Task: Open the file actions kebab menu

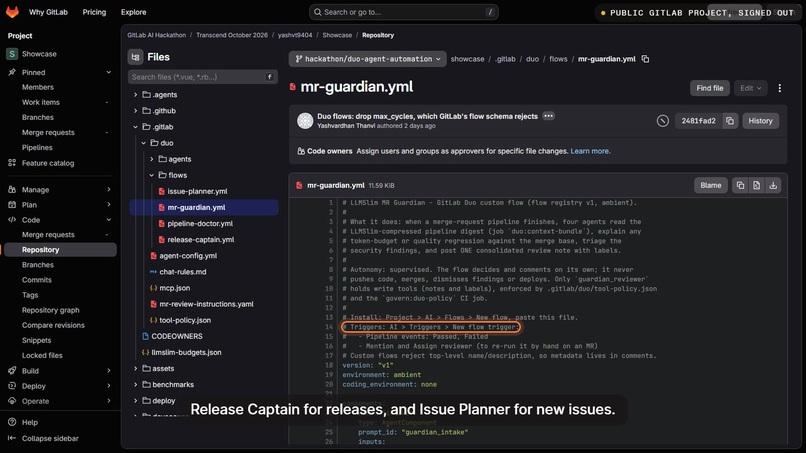Action: [779, 88]
